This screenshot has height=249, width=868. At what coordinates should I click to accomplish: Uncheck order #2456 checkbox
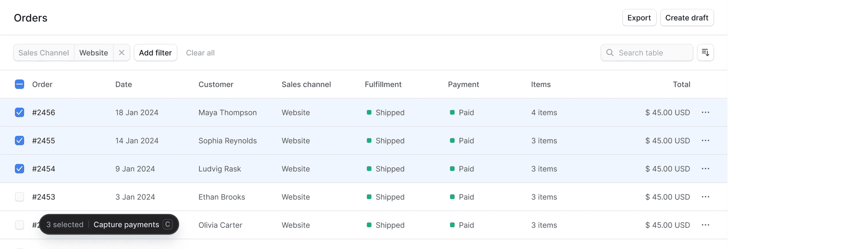(19, 112)
